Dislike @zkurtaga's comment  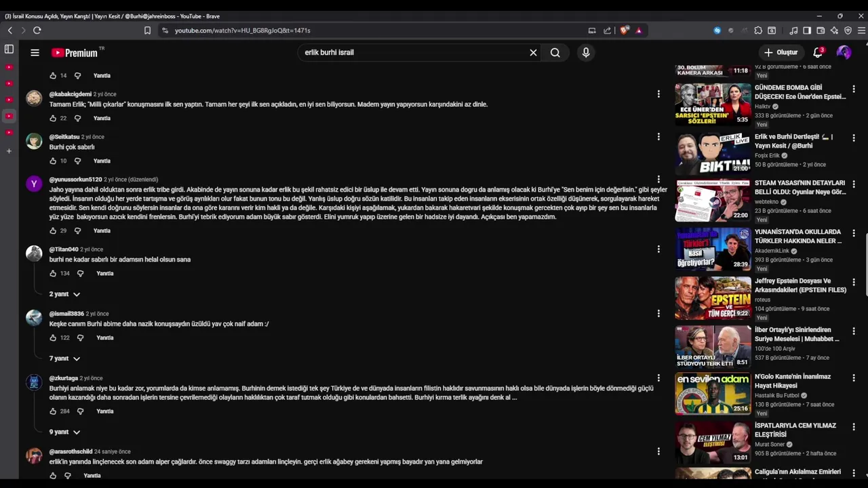(80, 411)
